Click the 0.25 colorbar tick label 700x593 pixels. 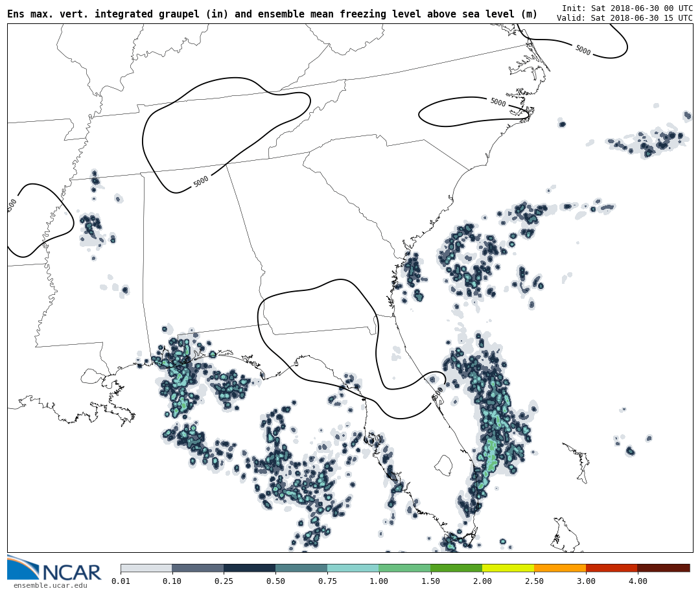click(x=224, y=581)
